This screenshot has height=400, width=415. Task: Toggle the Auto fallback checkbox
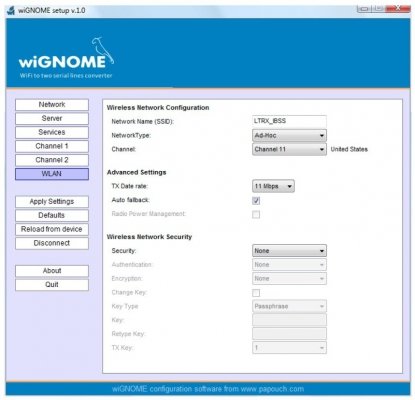click(x=256, y=201)
